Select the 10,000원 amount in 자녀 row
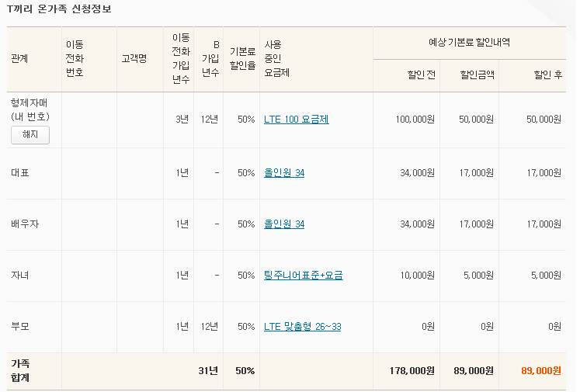The image size is (580, 392). point(417,276)
